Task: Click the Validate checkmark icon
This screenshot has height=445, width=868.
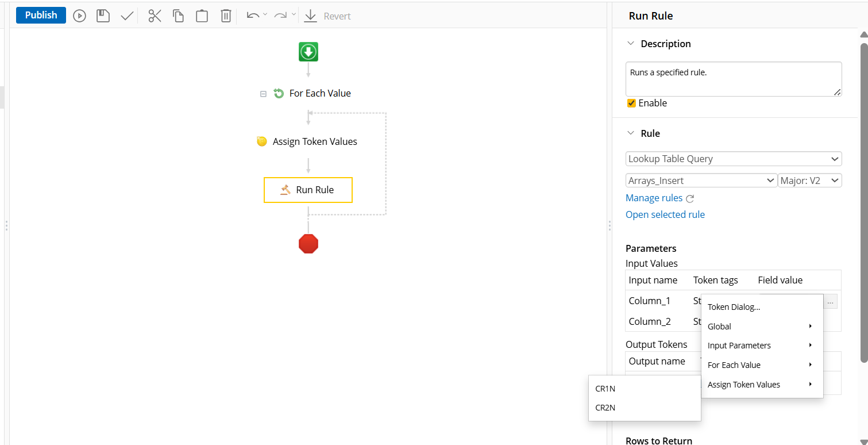Action: (x=127, y=16)
